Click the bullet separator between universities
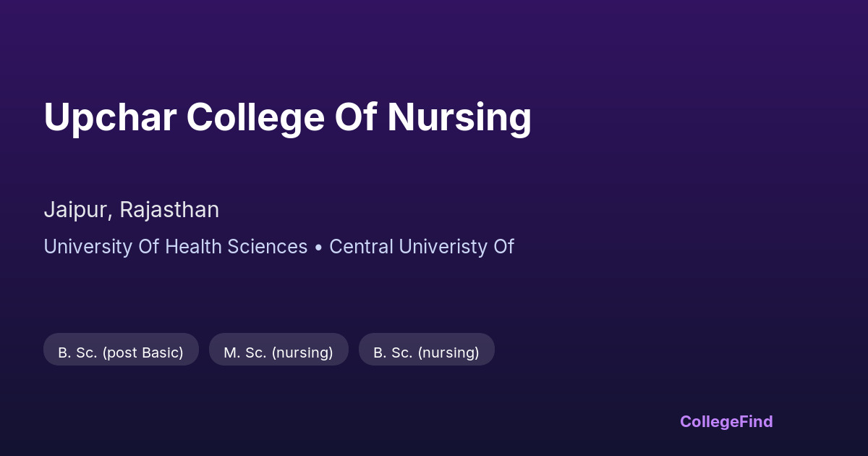 (x=318, y=248)
